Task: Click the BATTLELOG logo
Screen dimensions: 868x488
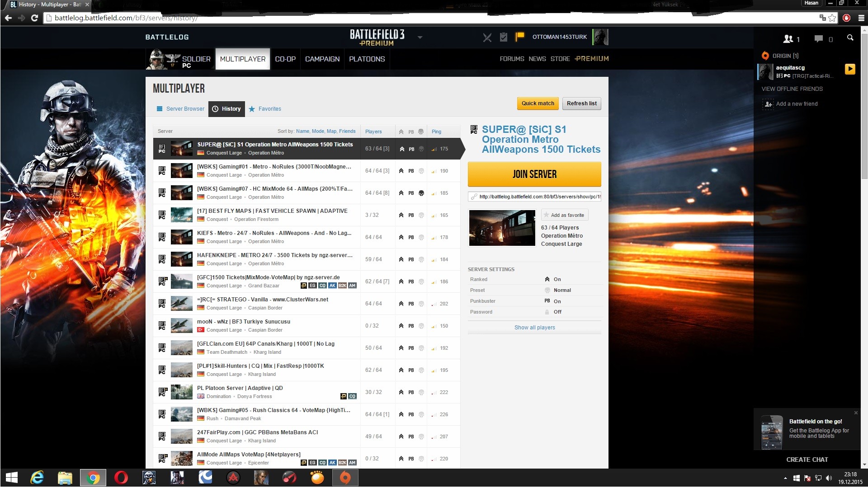Action: 167,37
